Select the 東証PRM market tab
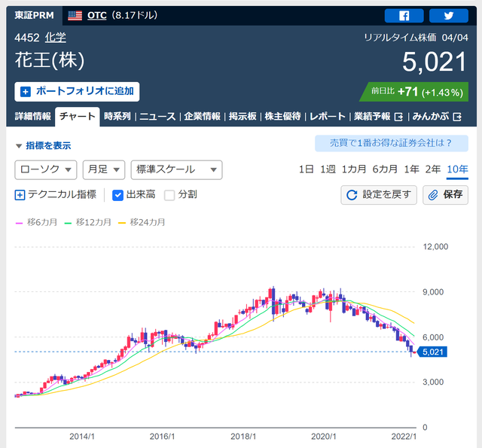The width and height of the screenshot is (482, 448). [x=34, y=15]
